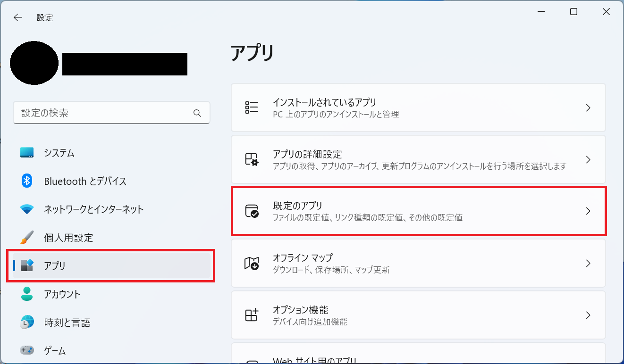The image size is (624, 364).
Task: Click the アカウント person icon
Action: tap(27, 294)
